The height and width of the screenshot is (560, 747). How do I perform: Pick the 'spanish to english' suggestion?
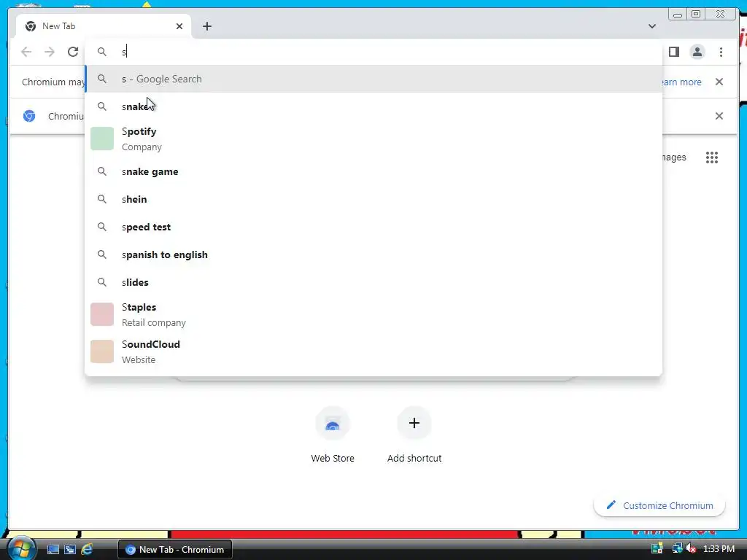point(373,254)
